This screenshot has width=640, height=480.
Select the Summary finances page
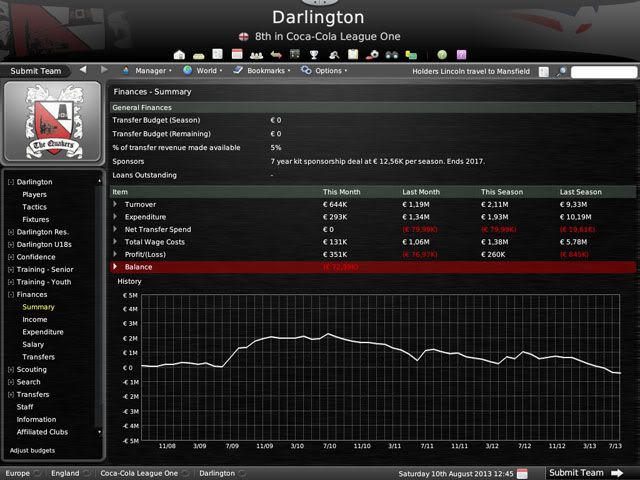pyautogui.click(x=38, y=307)
